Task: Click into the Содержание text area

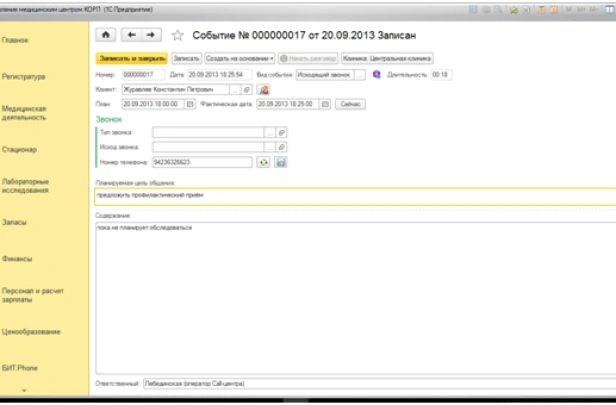Action: point(350,290)
